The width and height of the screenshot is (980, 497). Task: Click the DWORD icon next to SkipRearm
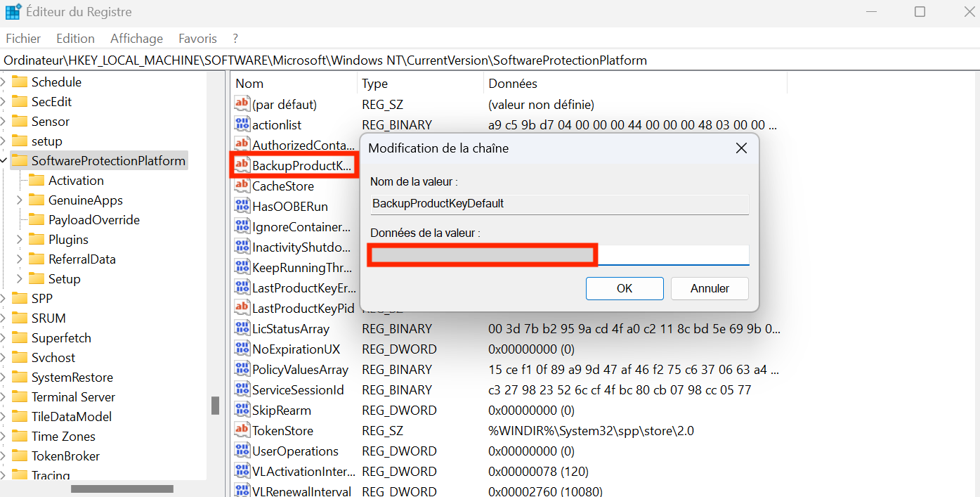[242, 409]
